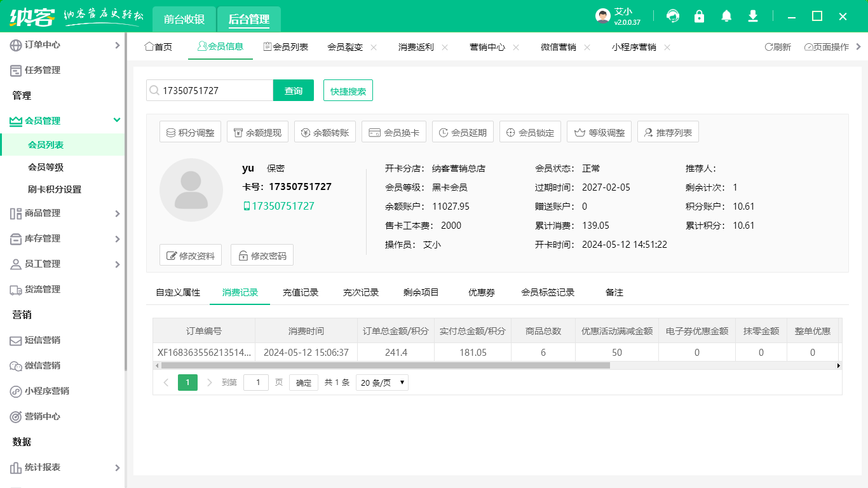The image size is (868, 488).
Task: Expand the 订单中心 sidebar menu
Action: tap(117, 45)
